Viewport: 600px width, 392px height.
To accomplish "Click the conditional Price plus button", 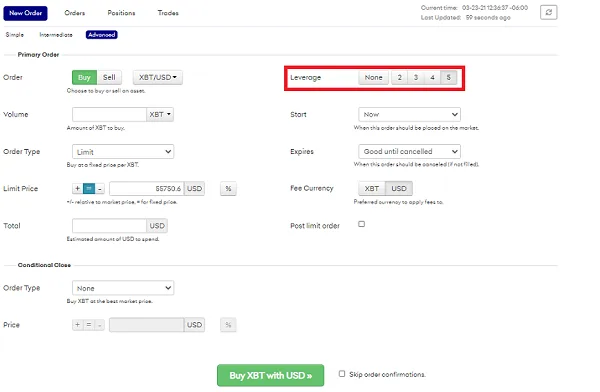I will (x=78, y=325).
